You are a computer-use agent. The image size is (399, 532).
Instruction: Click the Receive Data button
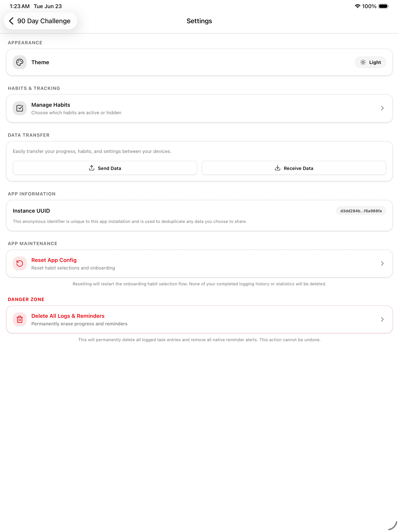click(294, 168)
